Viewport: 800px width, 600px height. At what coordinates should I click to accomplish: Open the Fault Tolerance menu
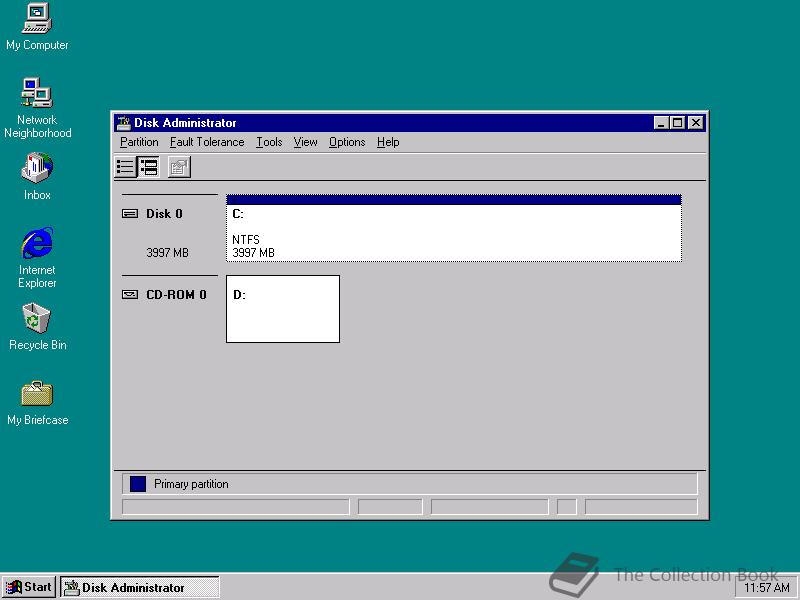[x=207, y=142]
